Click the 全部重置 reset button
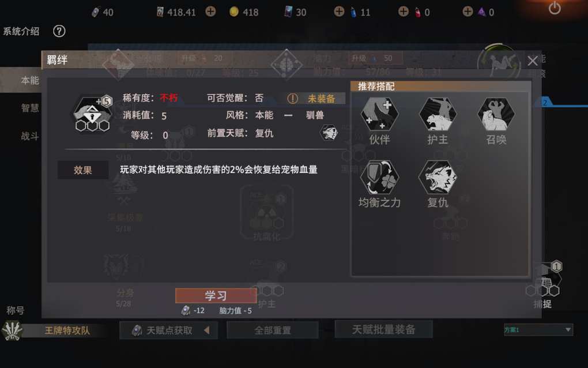The width and height of the screenshot is (588, 368). (x=273, y=331)
